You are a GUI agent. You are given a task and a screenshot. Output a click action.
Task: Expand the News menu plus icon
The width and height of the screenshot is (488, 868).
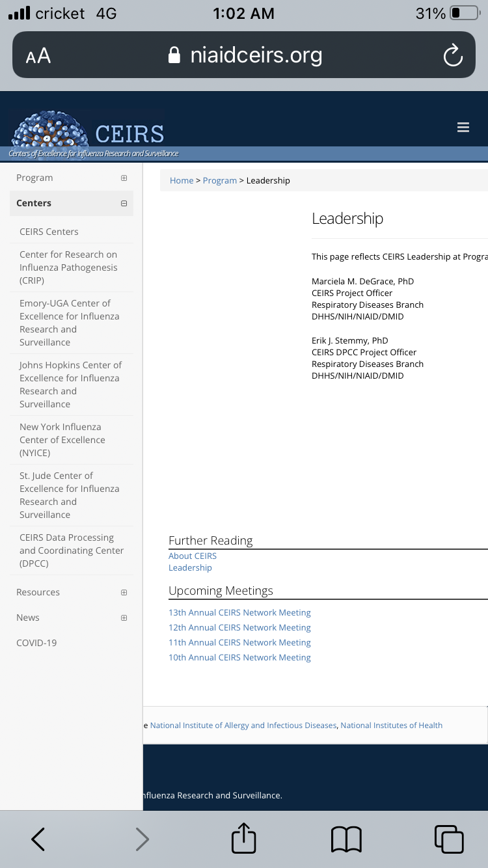point(124,617)
